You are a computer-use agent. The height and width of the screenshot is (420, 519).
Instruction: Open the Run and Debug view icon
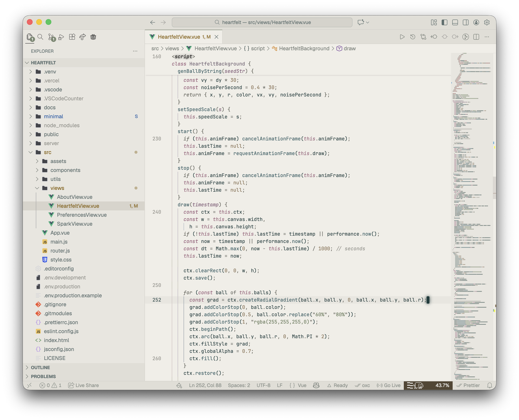61,37
